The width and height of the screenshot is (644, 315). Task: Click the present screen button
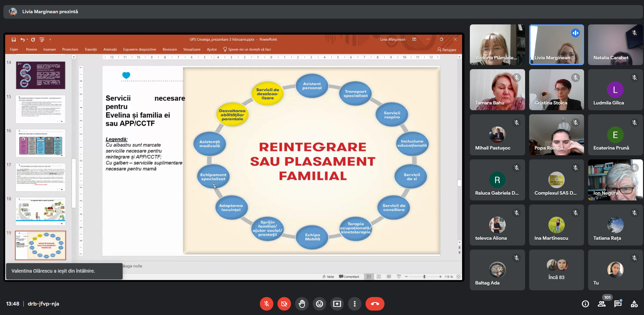[x=337, y=304]
